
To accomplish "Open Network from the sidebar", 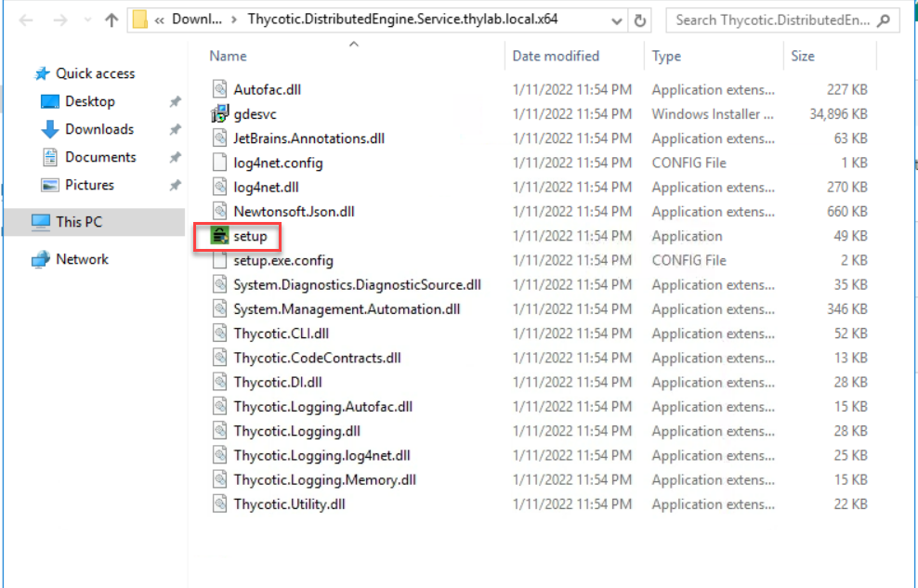I will tap(80, 259).
